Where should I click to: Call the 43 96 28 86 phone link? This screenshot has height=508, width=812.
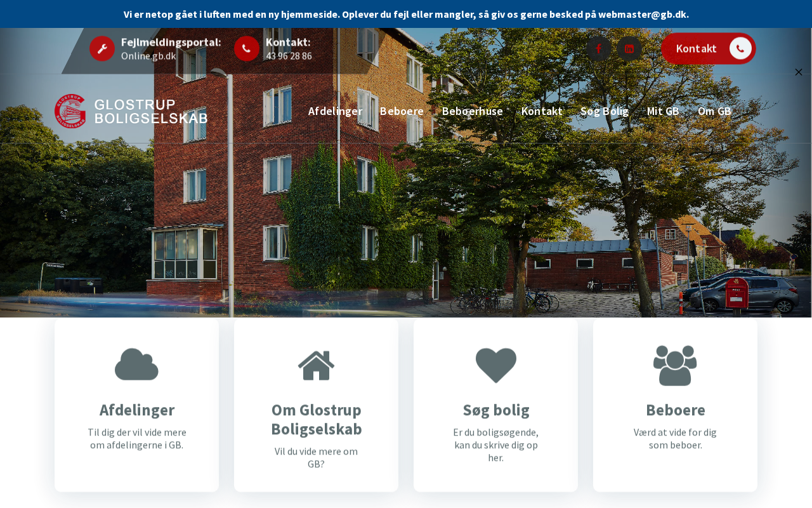289,56
